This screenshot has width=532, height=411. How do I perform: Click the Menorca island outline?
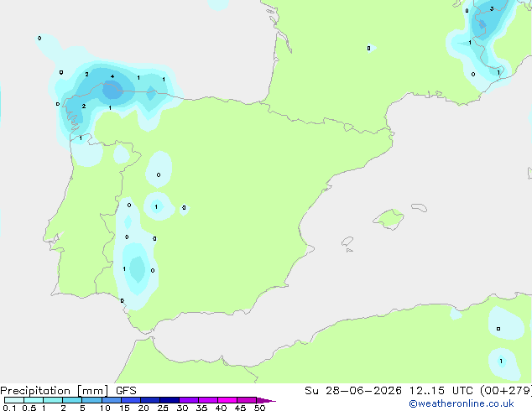[x=419, y=207]
